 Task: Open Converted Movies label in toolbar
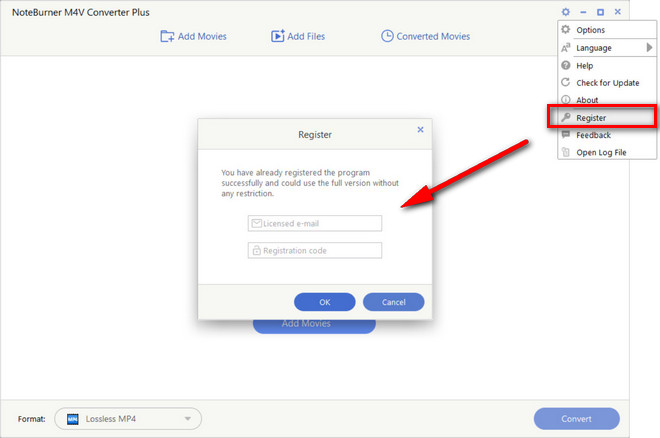point(433,37)
